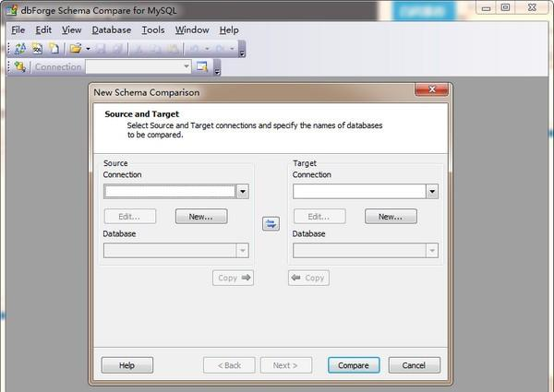
Task: Open connection toolbar options overflow arrow
Action: click(217, 67)
